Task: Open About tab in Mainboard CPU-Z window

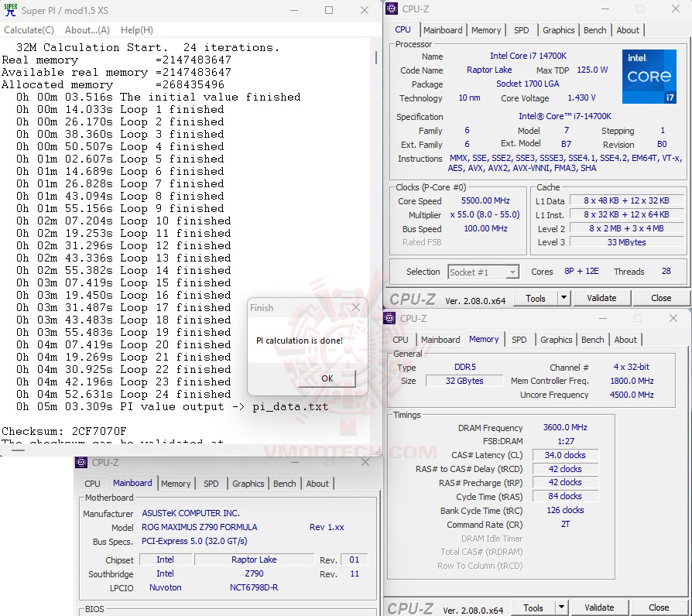Action: (x=317, y=484)
